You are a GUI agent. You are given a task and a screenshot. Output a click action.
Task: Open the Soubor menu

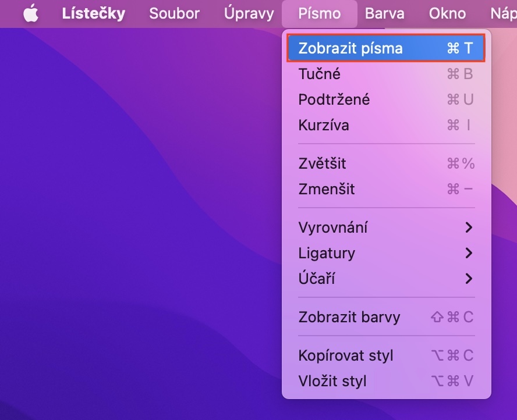click(174, 13)
